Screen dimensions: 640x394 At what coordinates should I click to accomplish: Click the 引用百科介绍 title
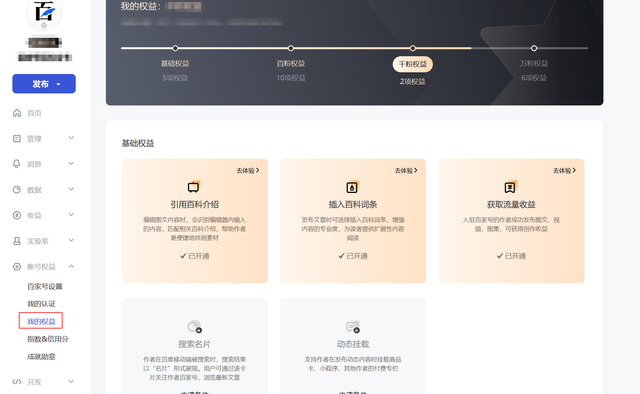click(195, 204)
